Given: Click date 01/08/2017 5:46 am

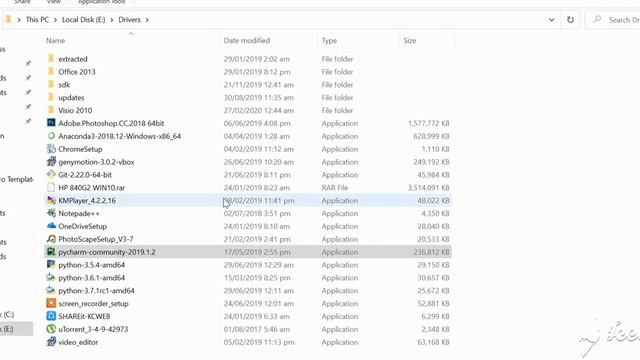Looking at the screenshot, I should click(256, 329).
